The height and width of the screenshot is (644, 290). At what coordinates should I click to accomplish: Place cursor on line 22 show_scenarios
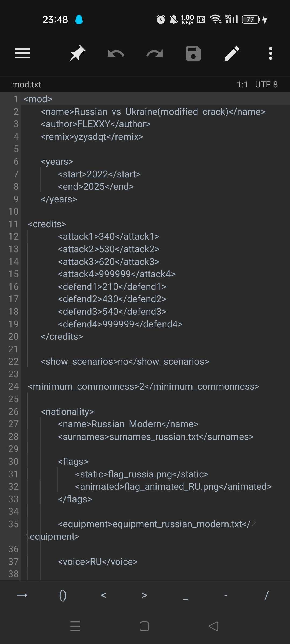125,361
